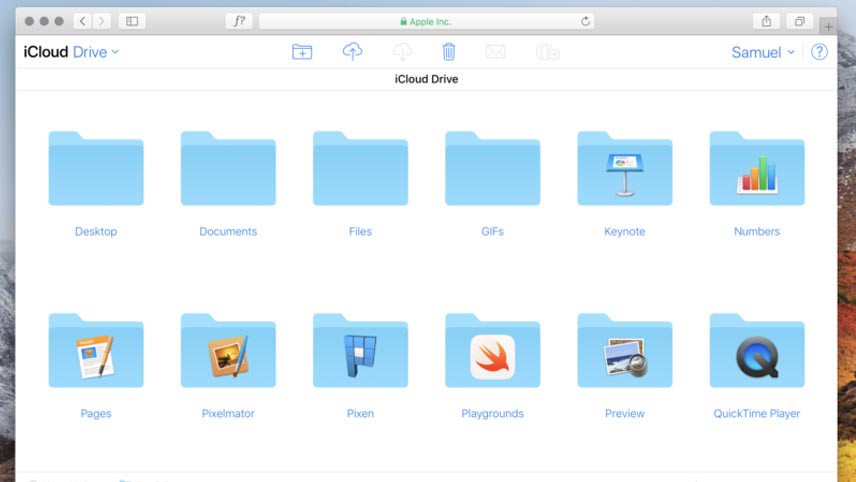856x482 pixels.
Task: Click the add people share icon
Action: click(548, 52)
